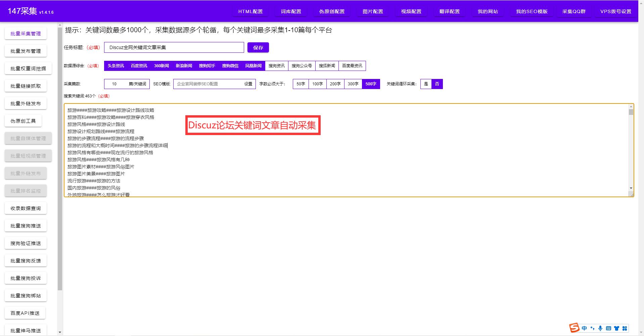Screen dimensions: 644x336
Task: Set minimum word count to 50字
Action: coord(301,84)
